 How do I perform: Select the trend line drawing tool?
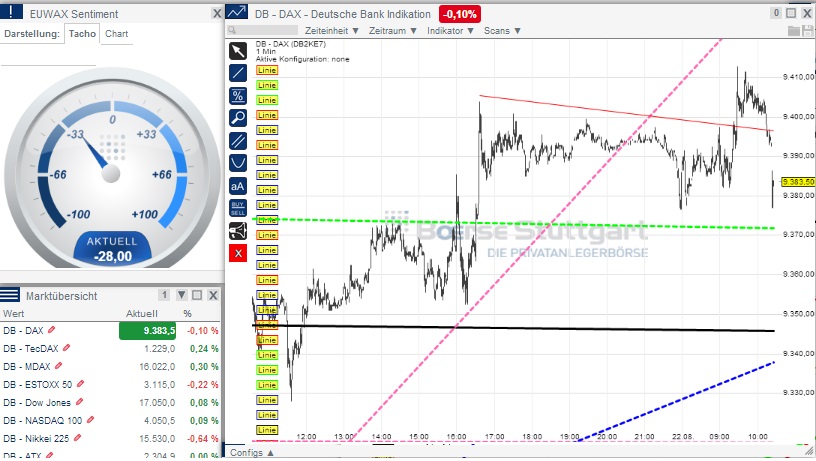point(238,73)
